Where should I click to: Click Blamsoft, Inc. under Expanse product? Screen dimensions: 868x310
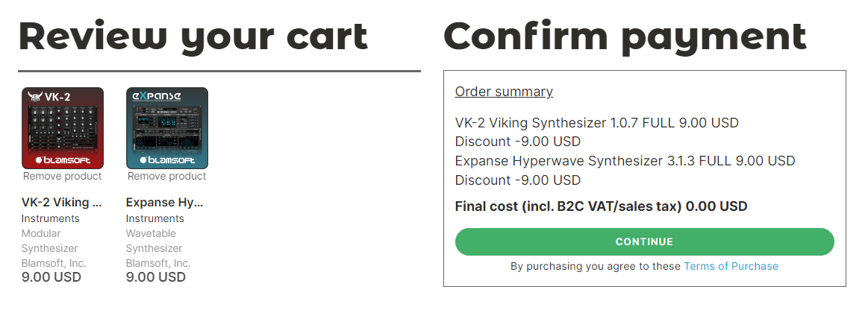point(158,263)
